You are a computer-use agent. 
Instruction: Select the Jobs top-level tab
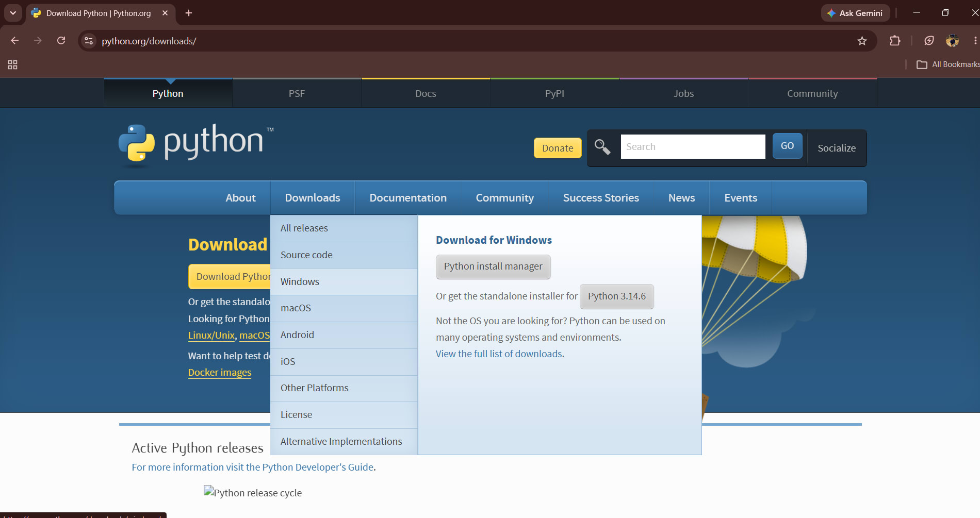pyautogui.click(x=684, y=93)
